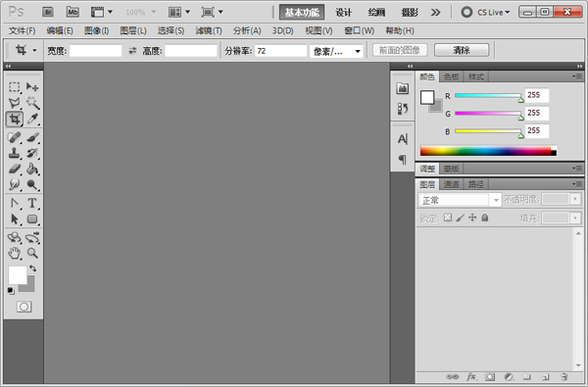Click the 清除 button
Image resolution: width=588 pixels, height=387 pixels.
click(x=462, y=50)
